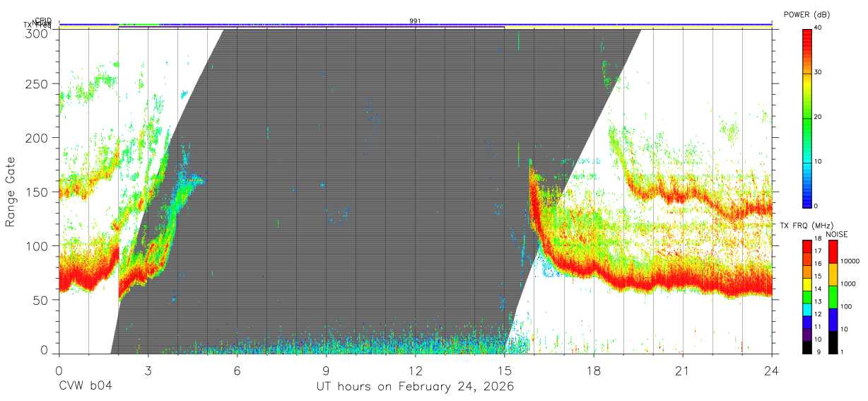
Task: Select the orange 15–16 MHz frequency swatch
Action: pyautogui.click(x=808, y=272)
